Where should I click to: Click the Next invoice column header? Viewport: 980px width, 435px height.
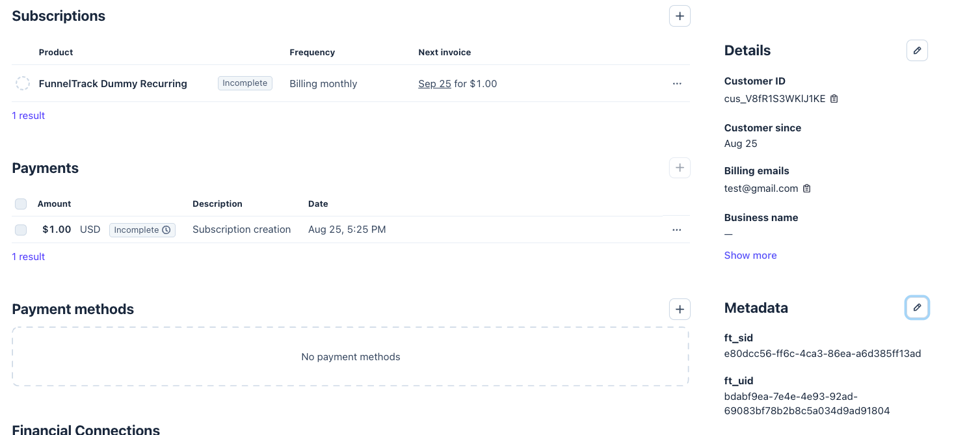445,52
